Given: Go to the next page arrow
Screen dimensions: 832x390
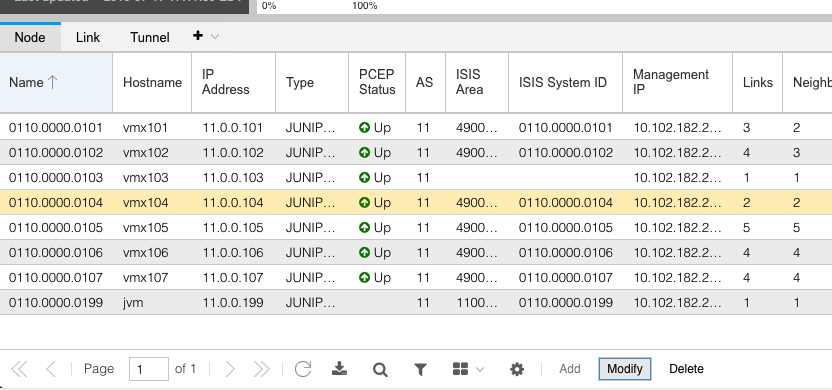Looking at the screenshot, I should click(230, 369).
